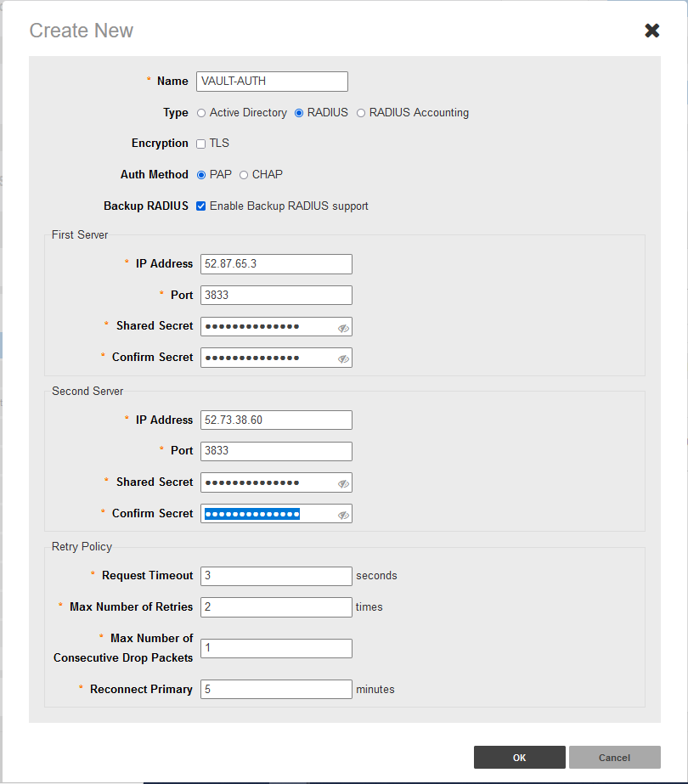Select Active Directory type
Viewport: 688px width, 784px height.
(201, 113)
